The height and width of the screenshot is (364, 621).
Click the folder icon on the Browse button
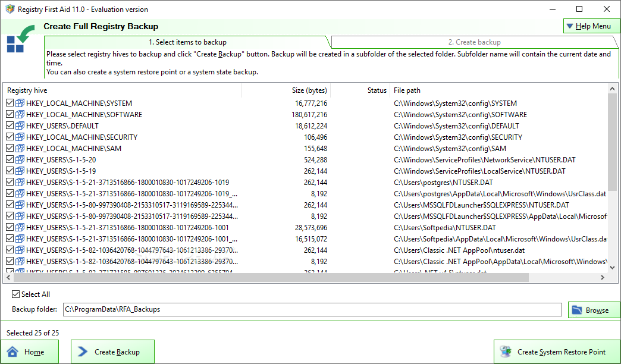pyautogui.click(x=576, y=310)
